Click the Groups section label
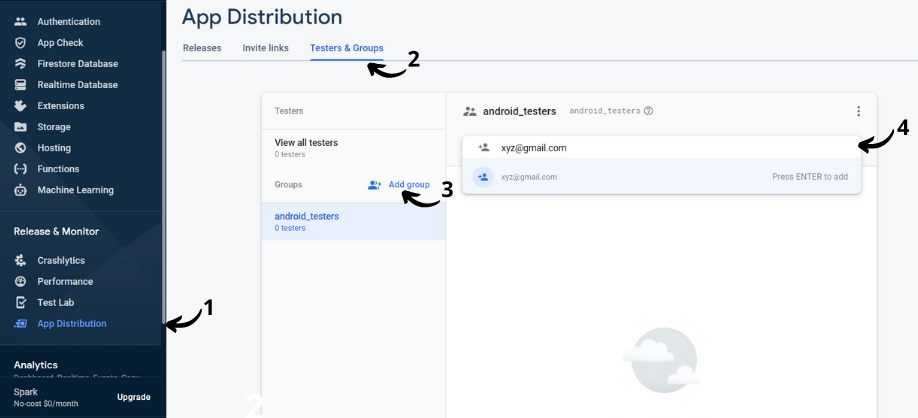This screenshot has height=418, width=918. coord(288,184)
